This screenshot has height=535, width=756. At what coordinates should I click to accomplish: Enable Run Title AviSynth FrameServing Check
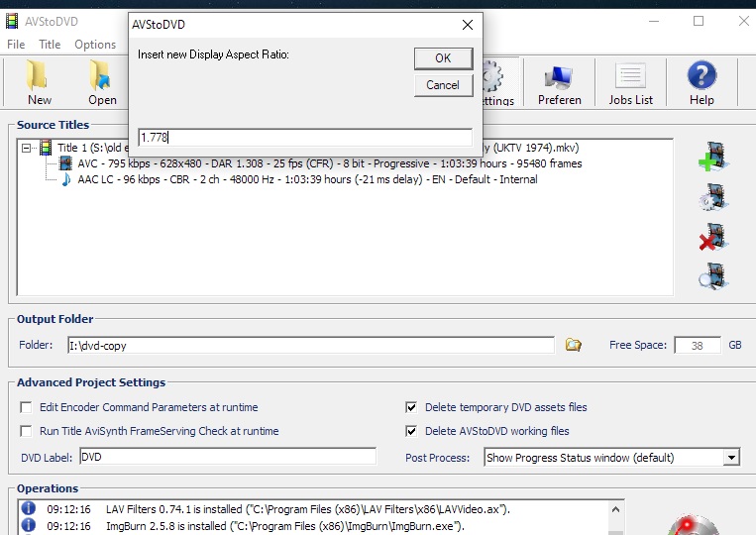click(26, 431)
